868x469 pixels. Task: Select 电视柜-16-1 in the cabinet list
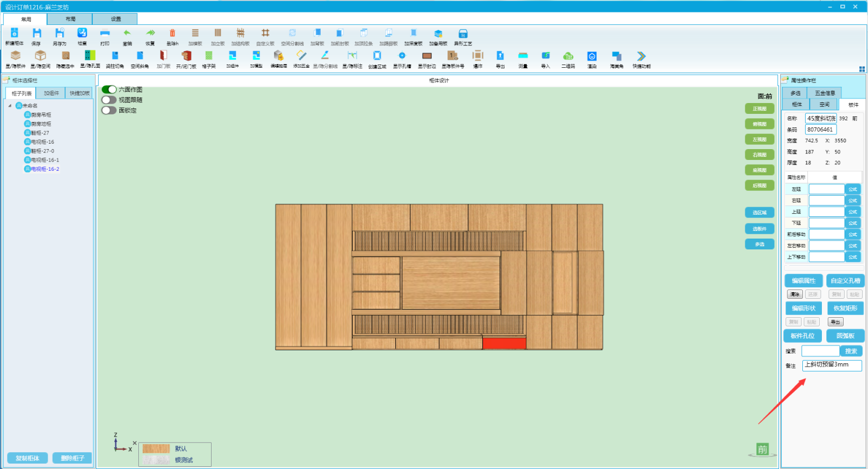tap(44, 160)
